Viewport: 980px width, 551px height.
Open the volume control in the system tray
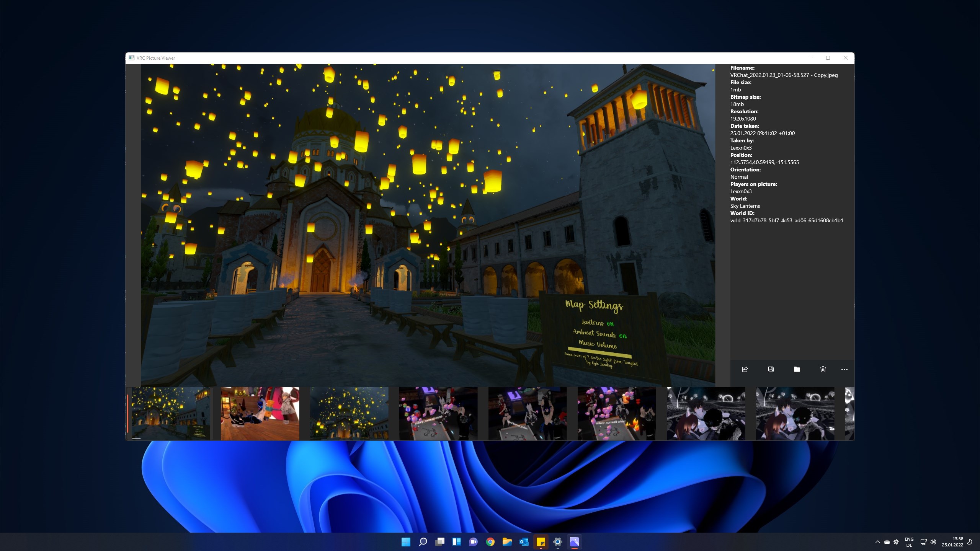(x=933, y=542)
